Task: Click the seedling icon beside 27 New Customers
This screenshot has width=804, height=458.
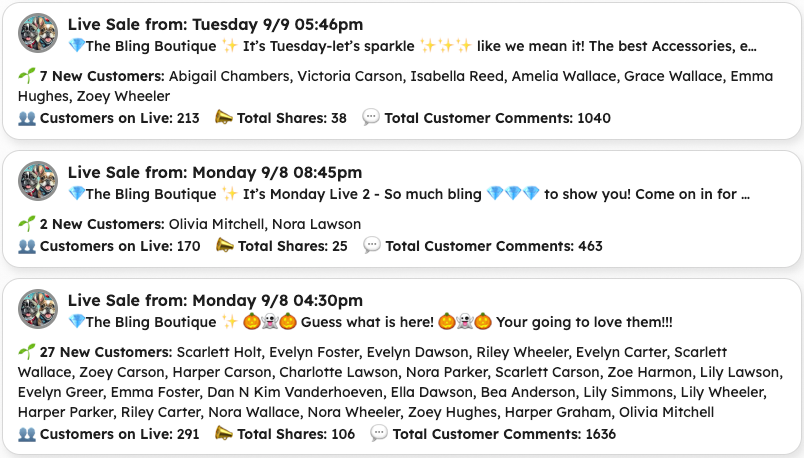Action: click(x=27, y=352)
